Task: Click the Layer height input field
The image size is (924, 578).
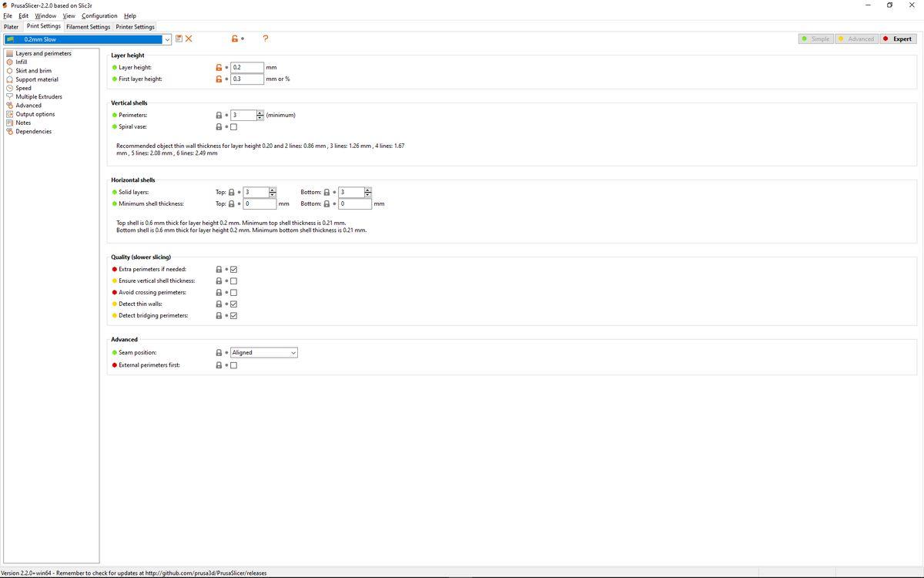Action: [x=247, y=67]
